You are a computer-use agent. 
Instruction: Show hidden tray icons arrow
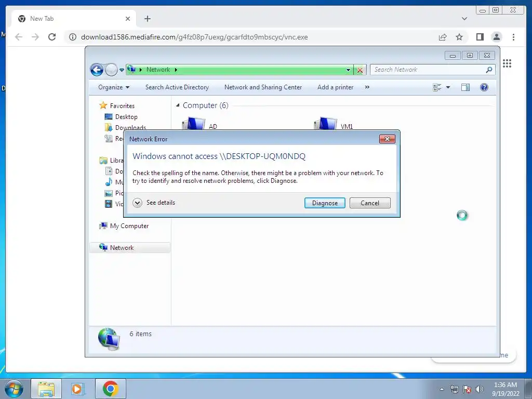[442, 389]
